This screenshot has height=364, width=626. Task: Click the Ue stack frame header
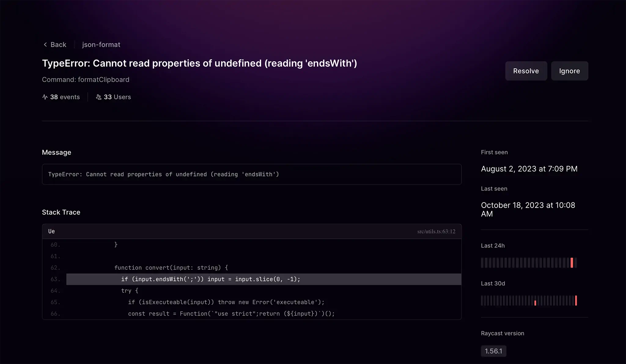coord(52,231)
